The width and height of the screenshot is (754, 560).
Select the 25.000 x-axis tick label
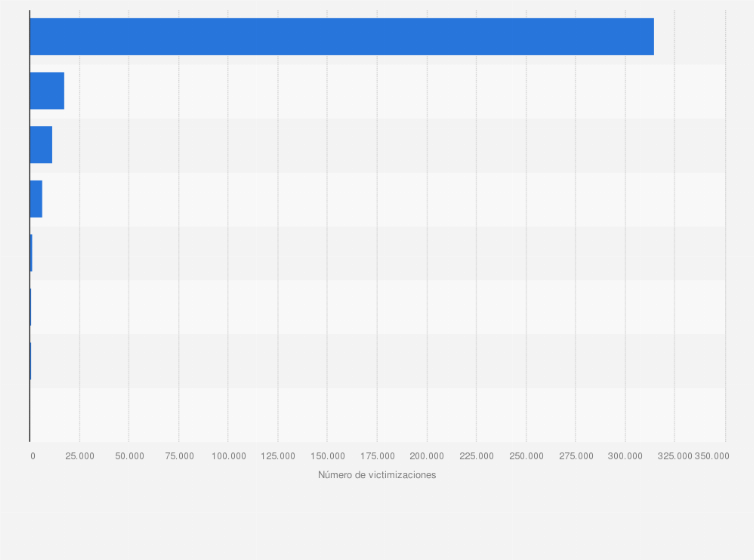[79, 456]
